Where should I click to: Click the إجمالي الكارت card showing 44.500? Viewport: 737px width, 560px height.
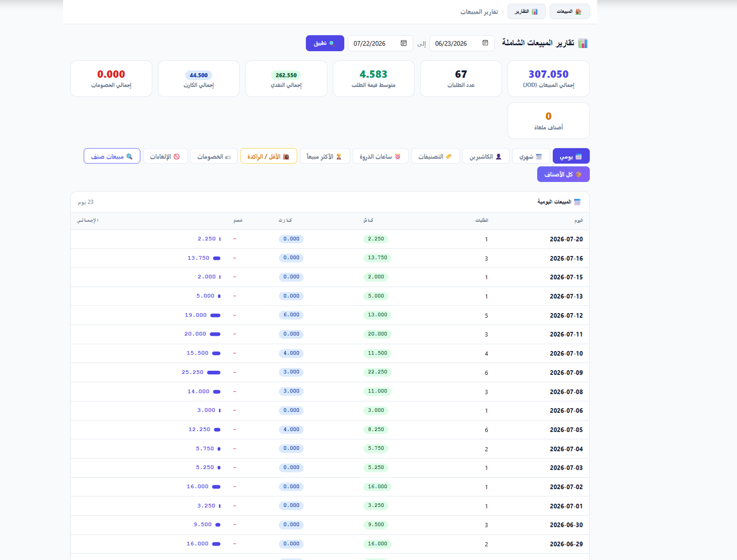(x=199, y=79)
